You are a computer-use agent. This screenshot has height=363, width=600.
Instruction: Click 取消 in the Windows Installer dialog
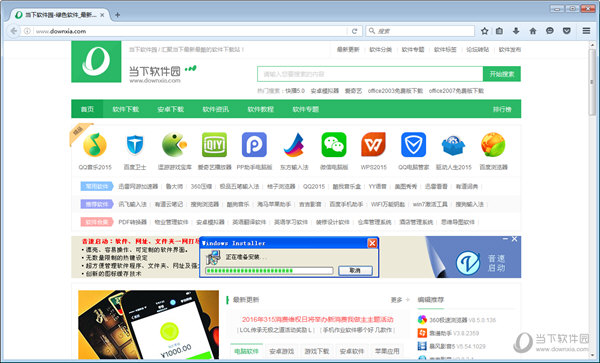tap(355, 270)
